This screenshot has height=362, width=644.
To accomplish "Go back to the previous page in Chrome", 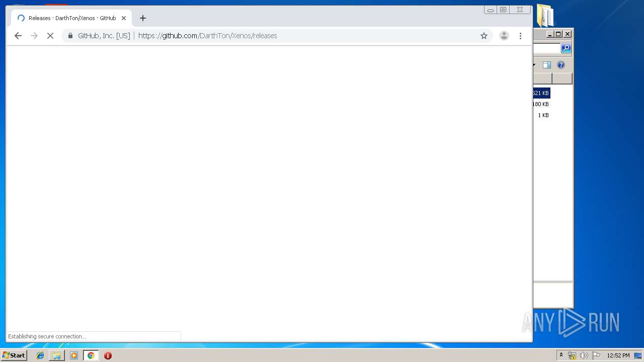I will (x=18, y=36).
